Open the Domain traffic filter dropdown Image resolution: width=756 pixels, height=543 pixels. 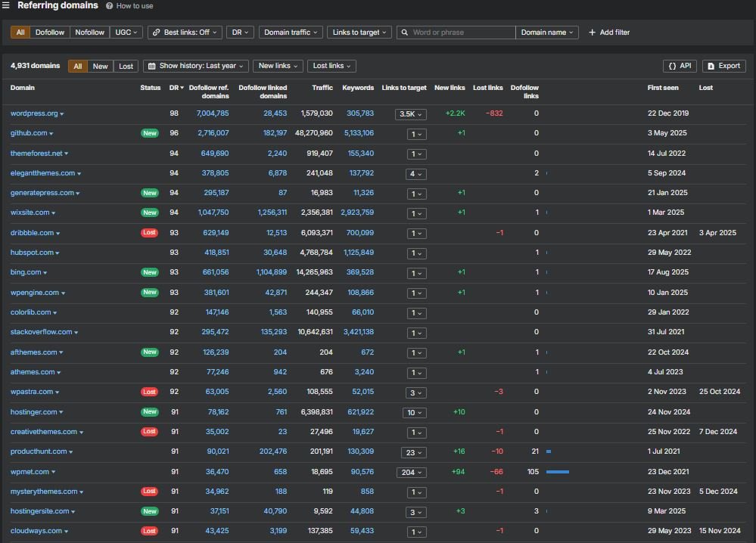[x=291, y=33]
